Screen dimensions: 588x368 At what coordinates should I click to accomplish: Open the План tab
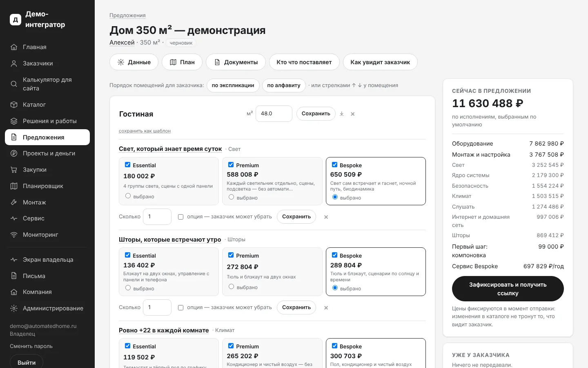coord(182,62)
